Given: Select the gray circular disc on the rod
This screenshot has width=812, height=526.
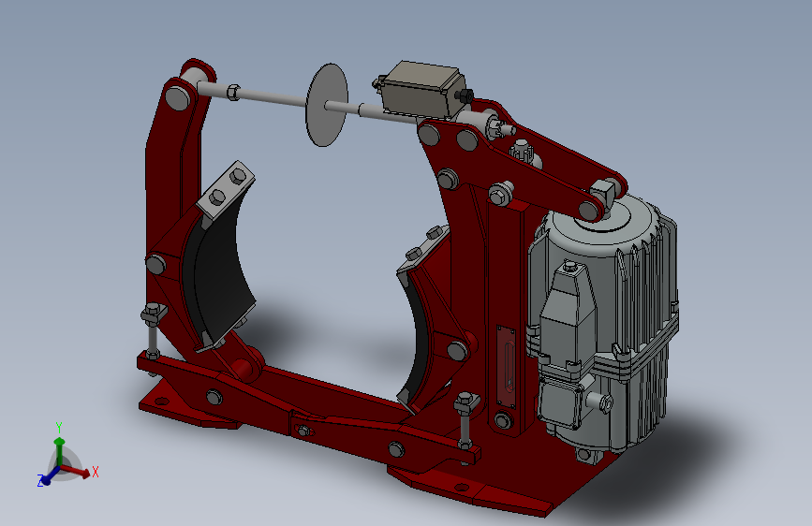Looking at the screenshot, I should 326,105.
